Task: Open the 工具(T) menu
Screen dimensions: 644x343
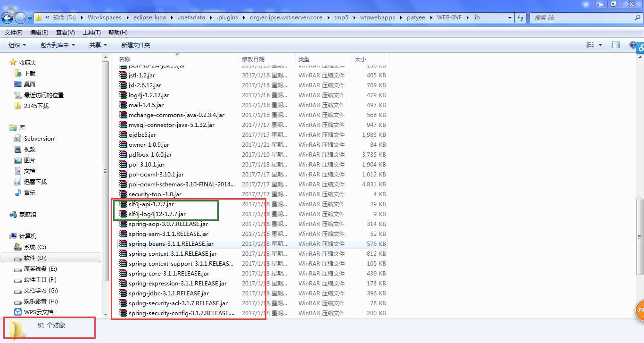Action: [x=91, y=33]
